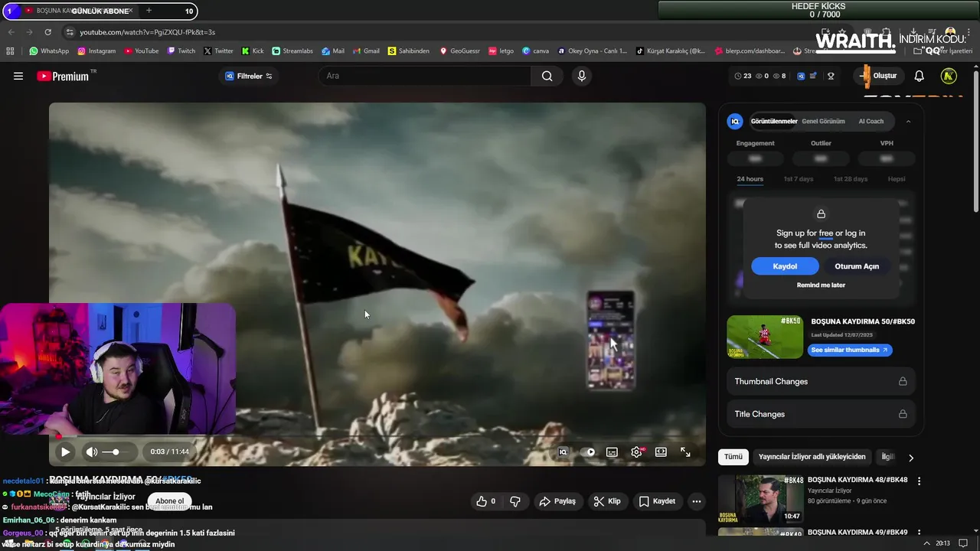Click Oturum Açın log in button
This screenshot has height=551, width=980.
pyautogui.click(x=857, y=266)
